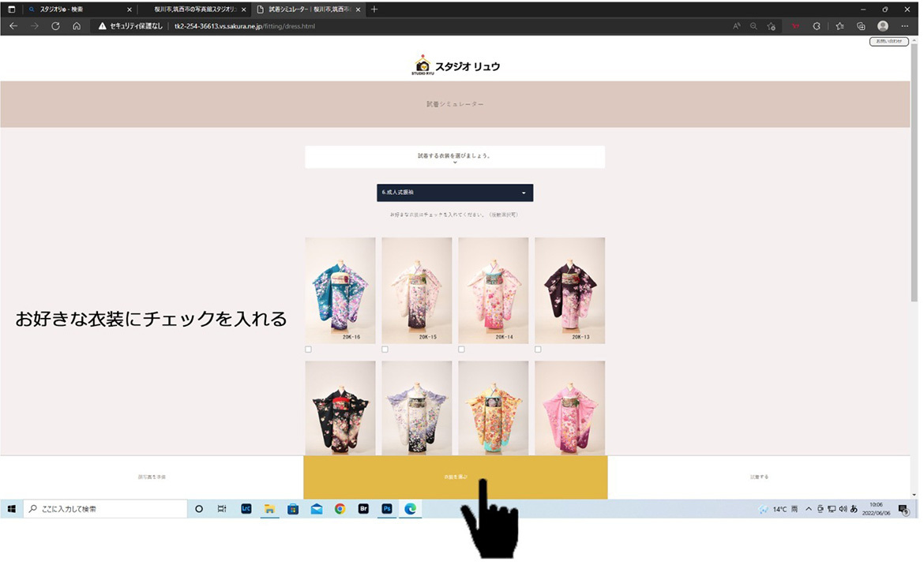
Task: Open the Collections icon
Action: (x=861, y=26)
